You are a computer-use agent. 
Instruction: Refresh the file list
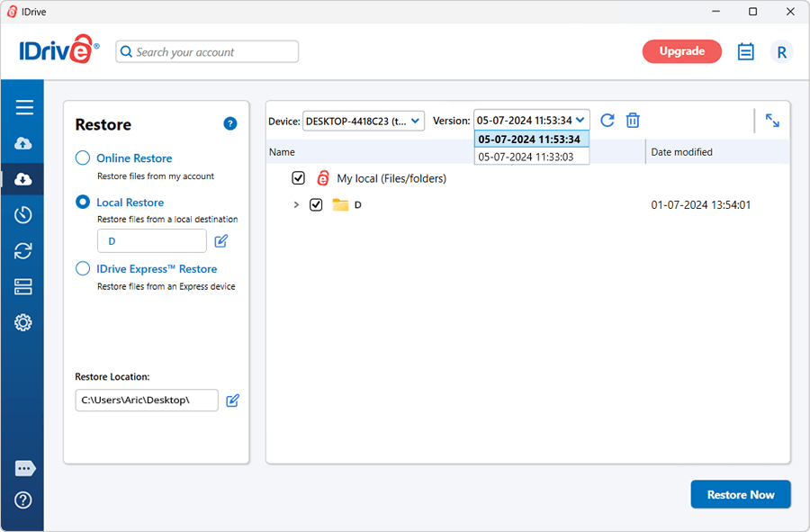pos(607,121)
